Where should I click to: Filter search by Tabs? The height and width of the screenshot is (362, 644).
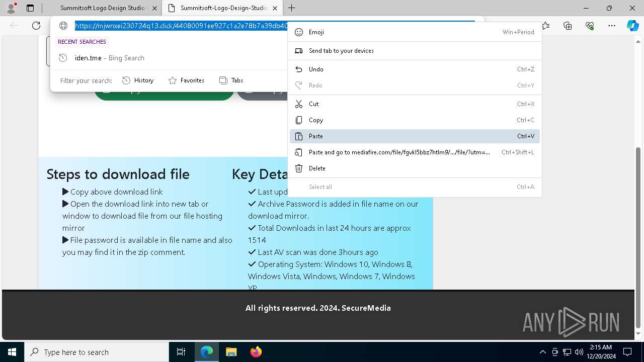point(231,80)
